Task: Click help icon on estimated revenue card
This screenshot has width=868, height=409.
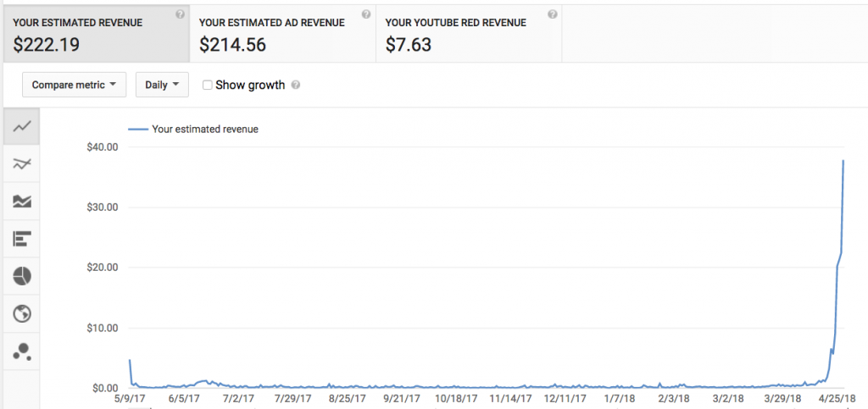Action: (x=180, y=14)
